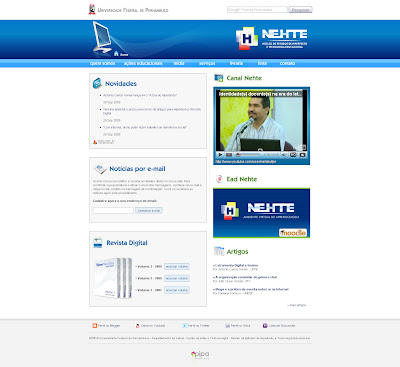Click the Artigos heading text
The width and height of the screenshot is (400, 367).
(237, 252)
